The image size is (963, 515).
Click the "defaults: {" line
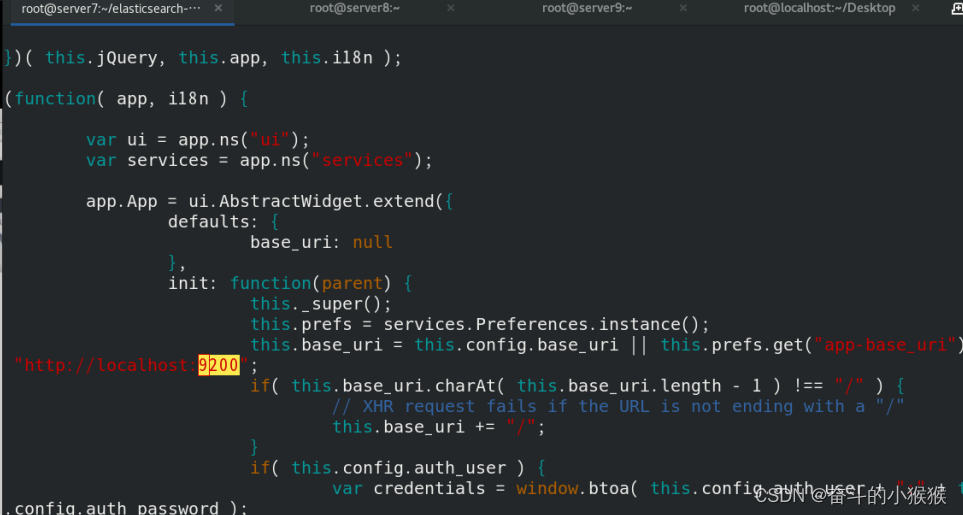coord(224,222)
